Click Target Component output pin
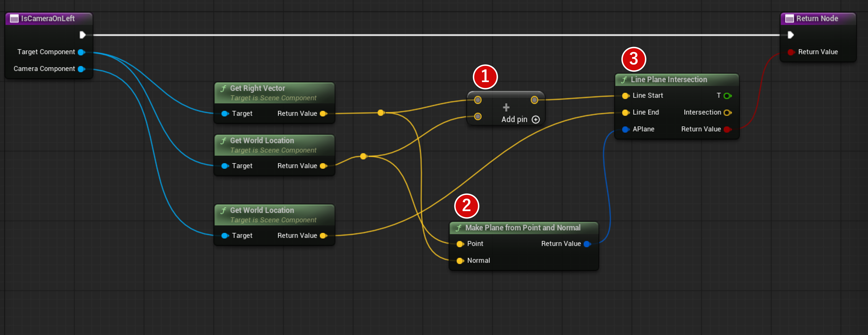This screenshot has width=868, height=335. pos(81,52)
